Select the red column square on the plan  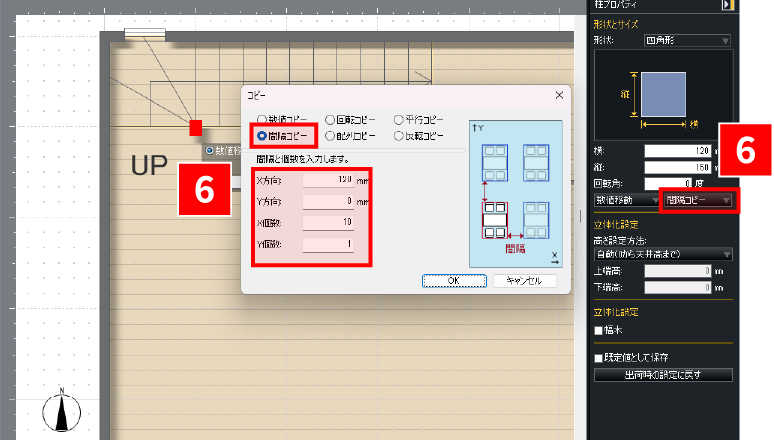tap(196, 127)
